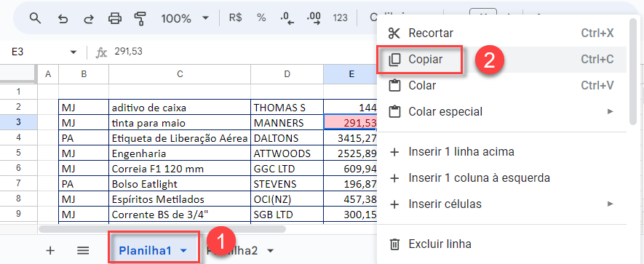Expand the Colar especial submenu
Screen dimensions: 644x264
click(502, 111)
